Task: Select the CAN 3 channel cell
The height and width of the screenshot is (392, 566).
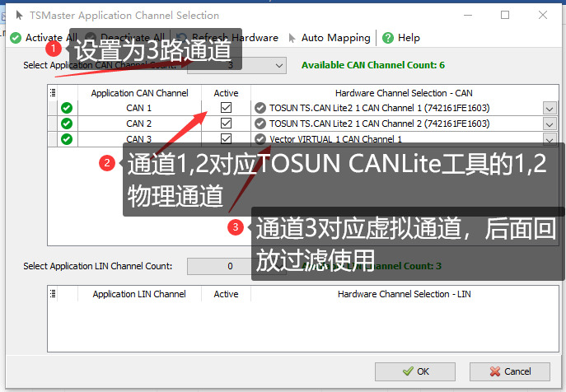Action: [139, 139]
